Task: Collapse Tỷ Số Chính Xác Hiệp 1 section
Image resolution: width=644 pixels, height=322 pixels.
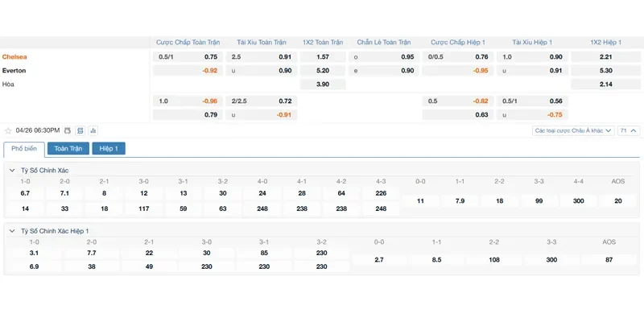Action: [11, 231]
